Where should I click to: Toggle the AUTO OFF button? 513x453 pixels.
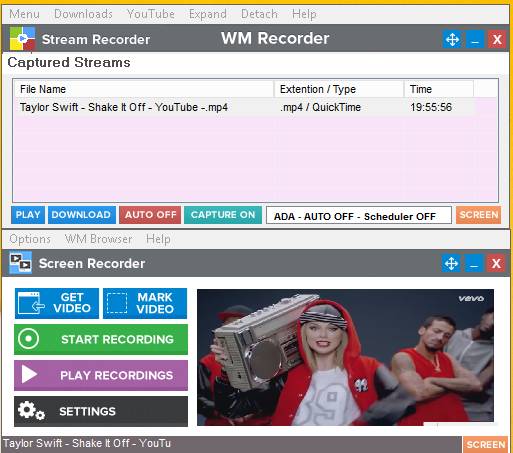(x=150, y=215)
